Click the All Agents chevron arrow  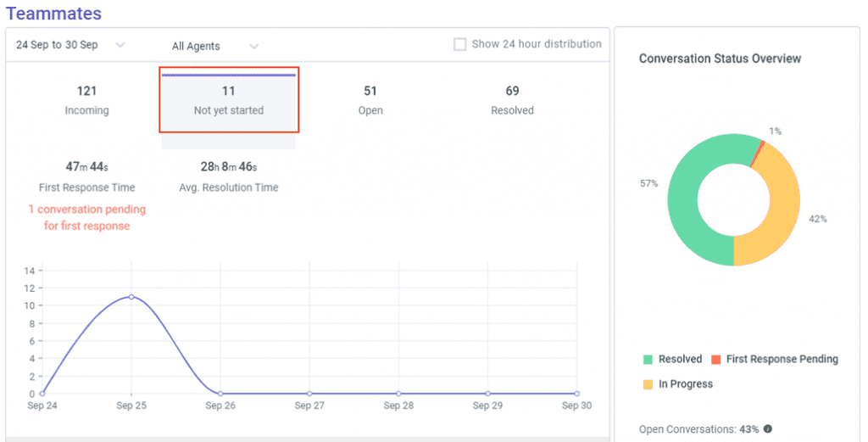pos(253,47)
